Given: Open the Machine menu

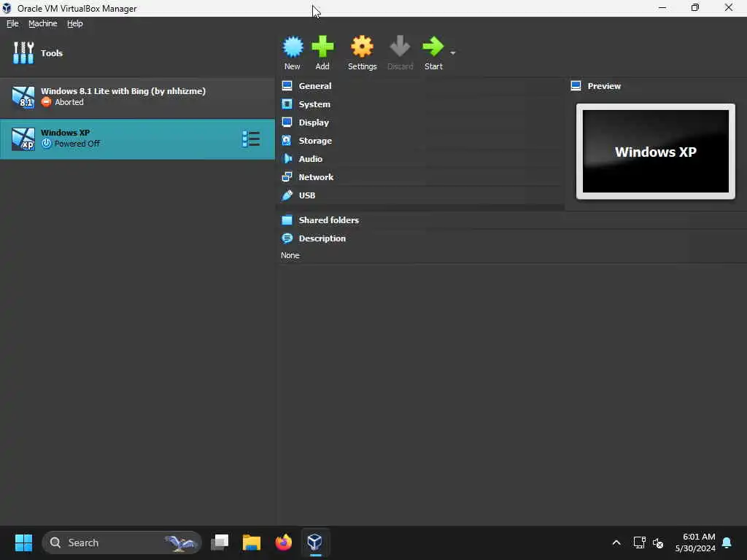Looking at the screenshot, I should click(43, 23).
